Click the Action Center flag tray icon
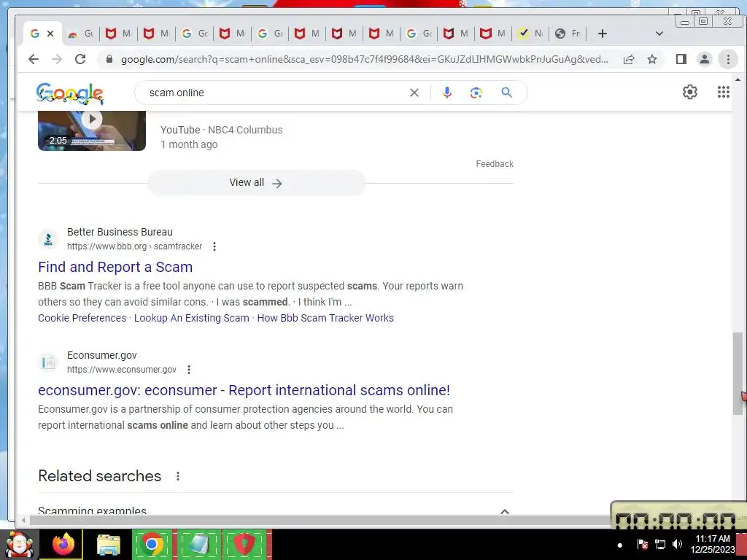 (642, 544)
